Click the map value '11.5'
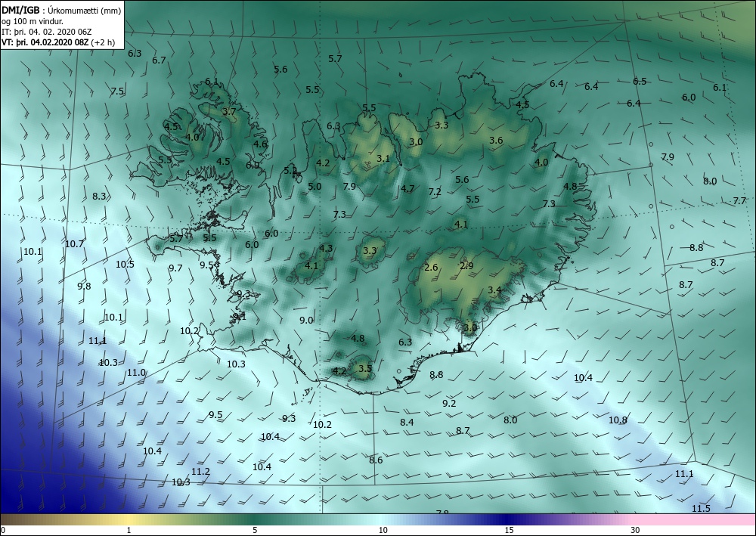 click(701, 509)
